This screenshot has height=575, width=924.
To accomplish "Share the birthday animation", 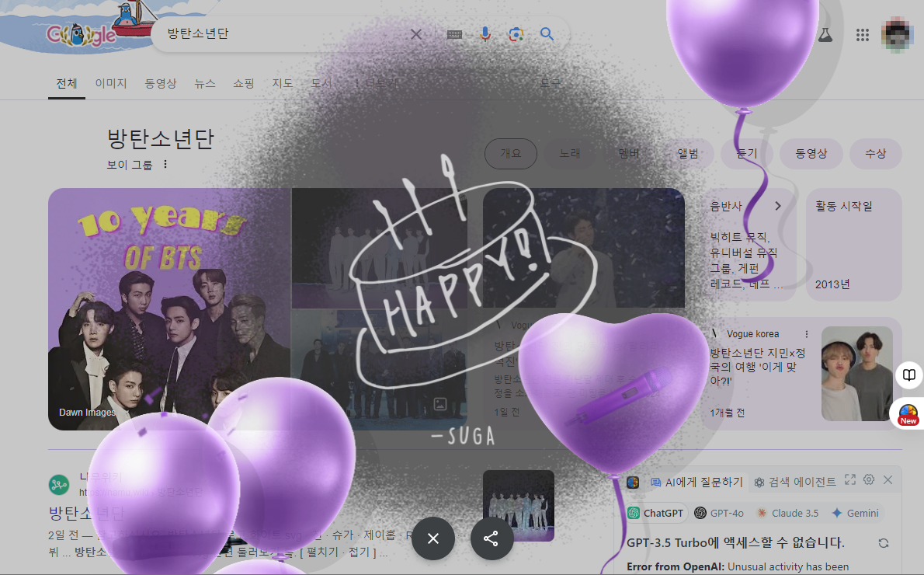I will (491, 538).
